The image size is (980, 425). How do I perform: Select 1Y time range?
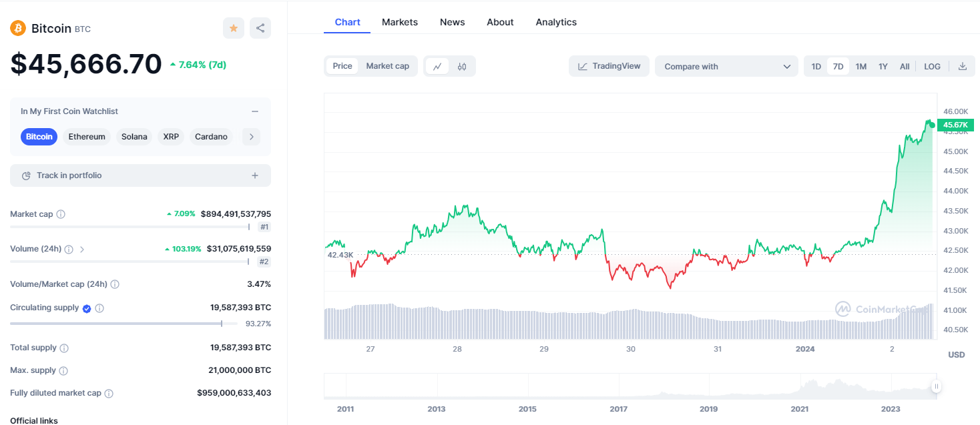pos(883,66)
